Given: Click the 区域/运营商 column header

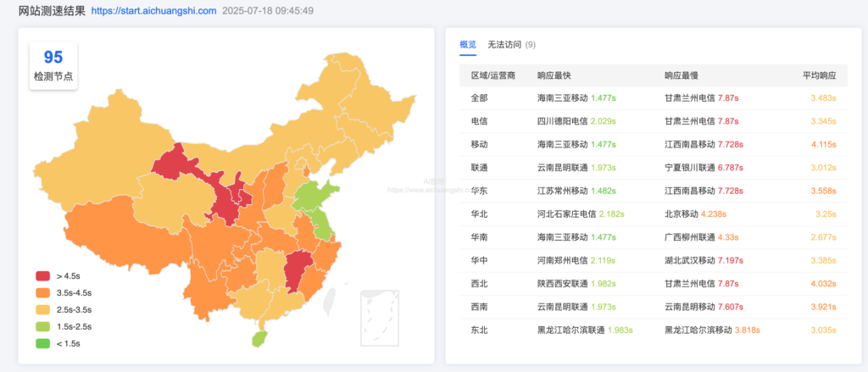Looking at the screenshot, I should (493, 75).
